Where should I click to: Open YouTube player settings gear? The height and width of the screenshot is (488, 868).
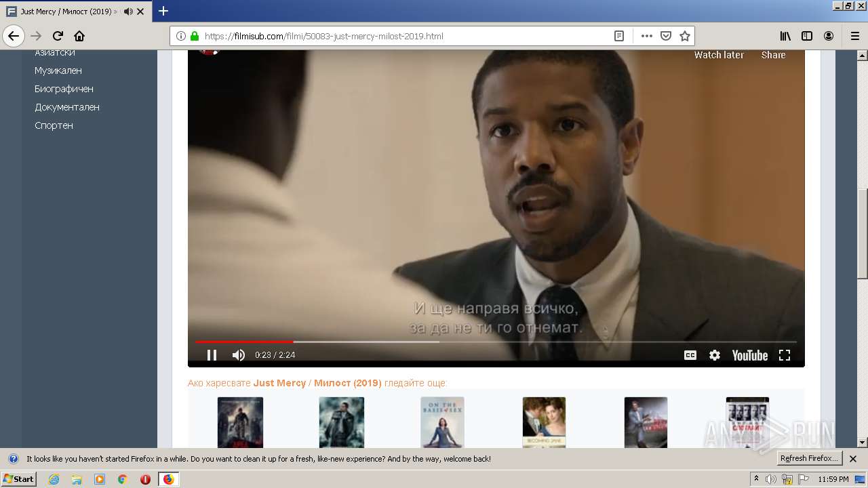715,355
